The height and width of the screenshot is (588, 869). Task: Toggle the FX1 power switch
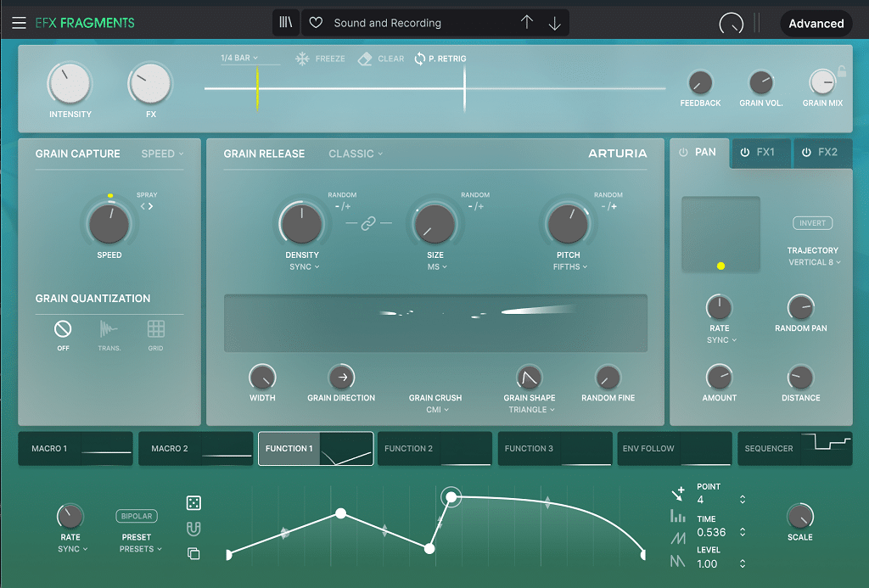(x=745, y=153)
